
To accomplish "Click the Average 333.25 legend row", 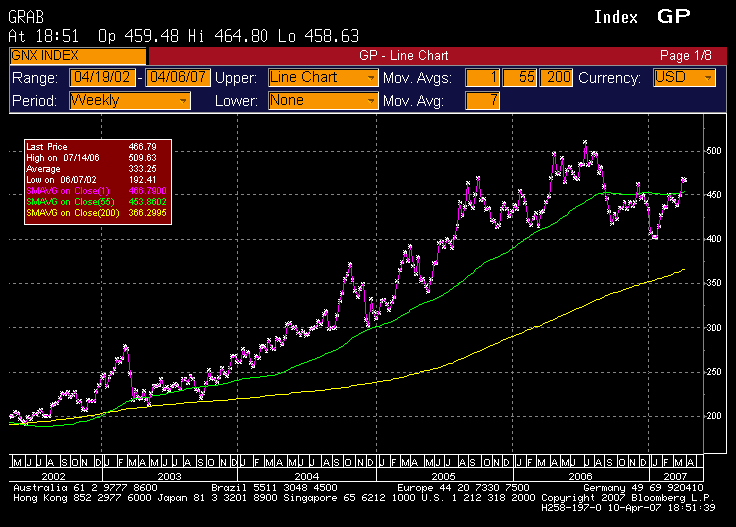I will [x=92, y=169].
